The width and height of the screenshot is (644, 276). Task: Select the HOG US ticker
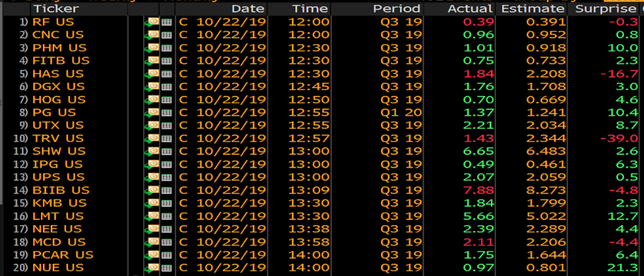tap(59, 100)
